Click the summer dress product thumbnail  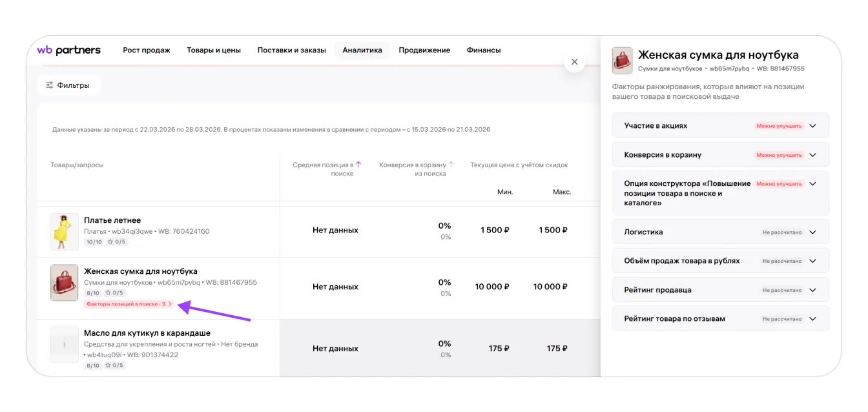click(65, 231)
